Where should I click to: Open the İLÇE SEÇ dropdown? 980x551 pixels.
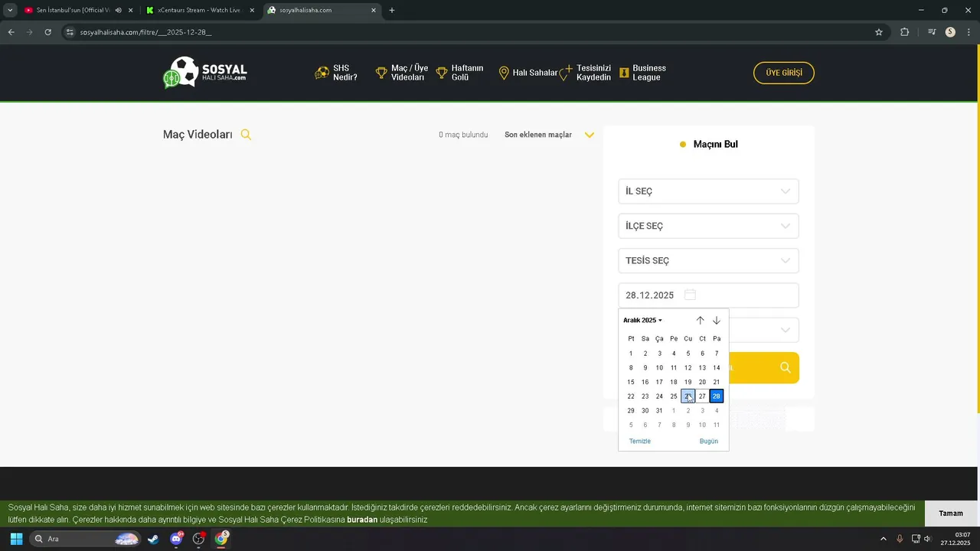[708, 226]
